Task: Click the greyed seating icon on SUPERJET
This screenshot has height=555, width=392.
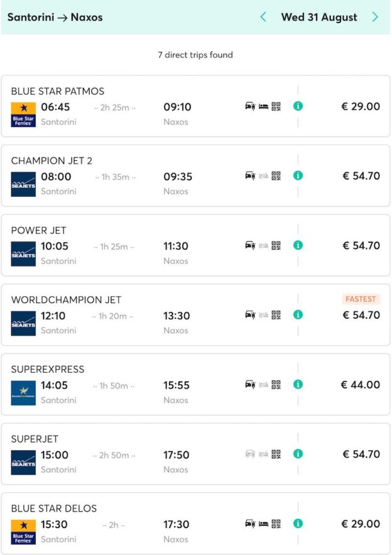Action: click(x=263, y=454)
